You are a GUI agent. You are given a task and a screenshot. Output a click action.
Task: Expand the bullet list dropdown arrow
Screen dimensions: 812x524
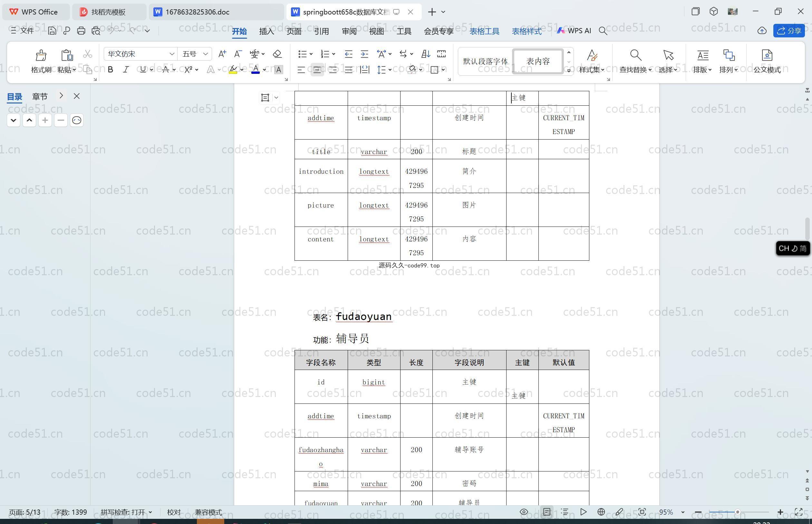311,54
